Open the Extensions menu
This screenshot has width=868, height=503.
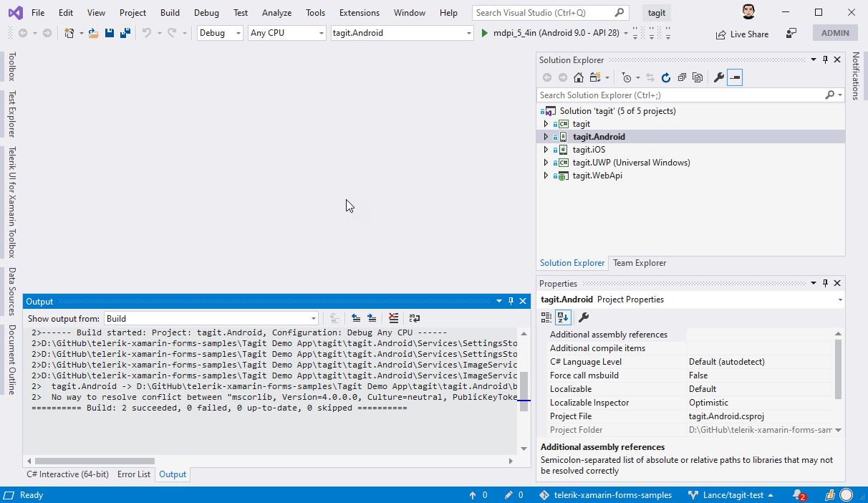(360, 13)
